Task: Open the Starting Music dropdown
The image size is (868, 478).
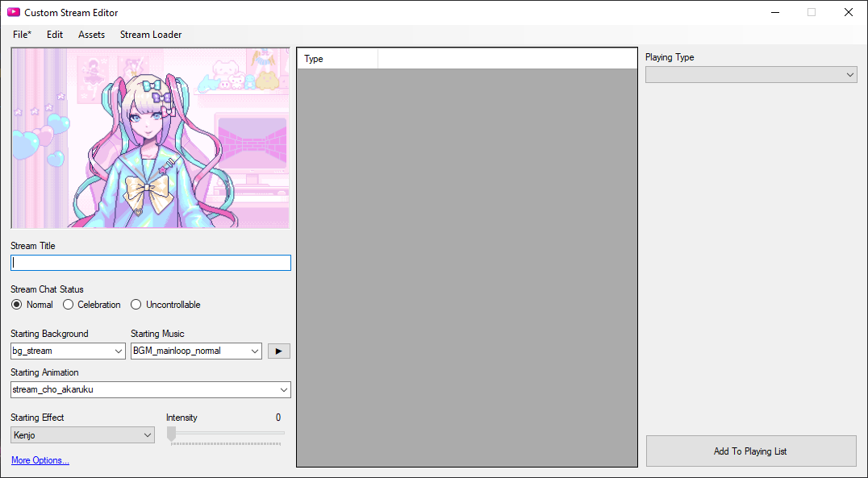Action: (x=255, y=351)
